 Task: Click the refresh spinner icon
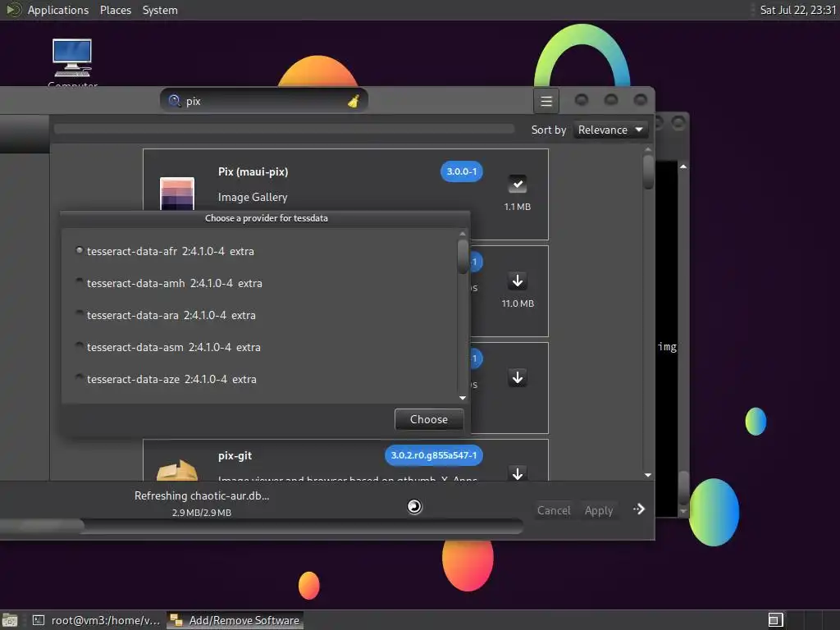click(414, 506)
